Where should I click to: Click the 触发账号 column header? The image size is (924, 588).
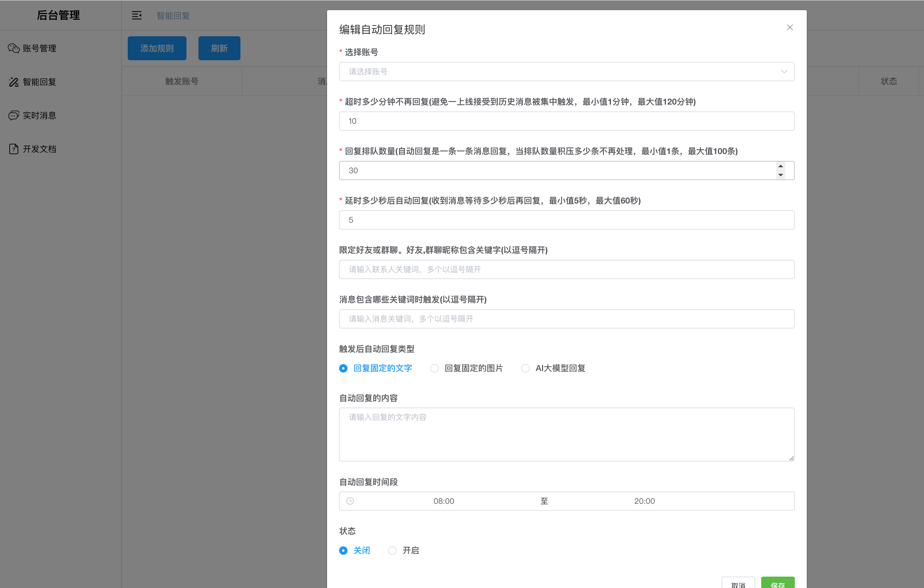182,81
